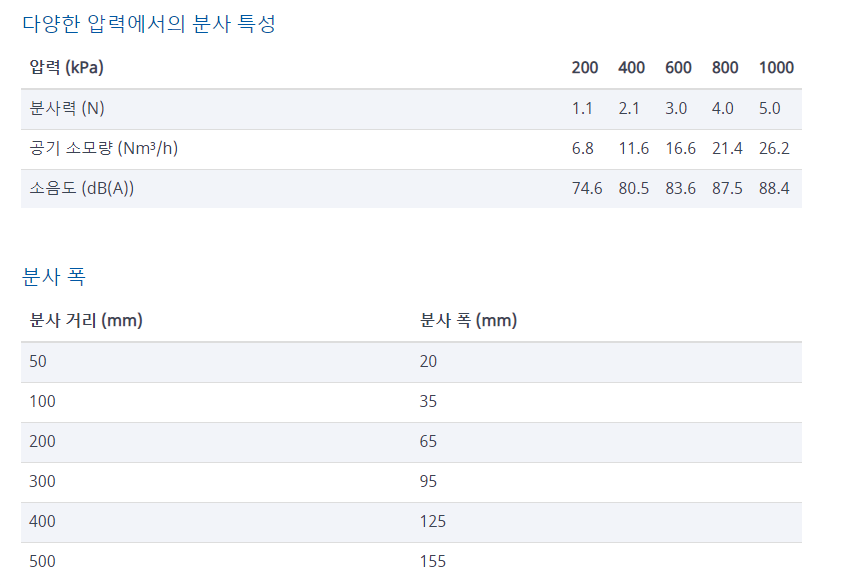Select the 74.6 noise level value
The image size is (843, 585).
tap(587, 189)
